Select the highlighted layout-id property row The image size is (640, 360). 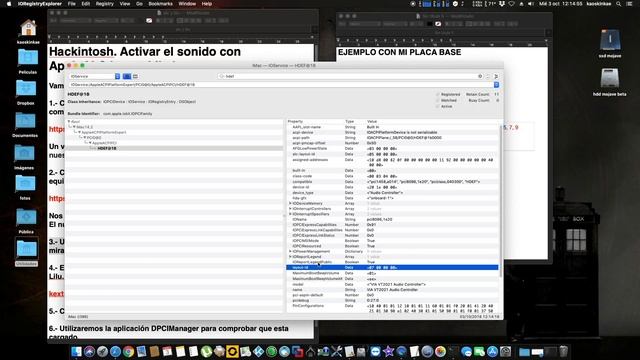(x=392, y=268)
